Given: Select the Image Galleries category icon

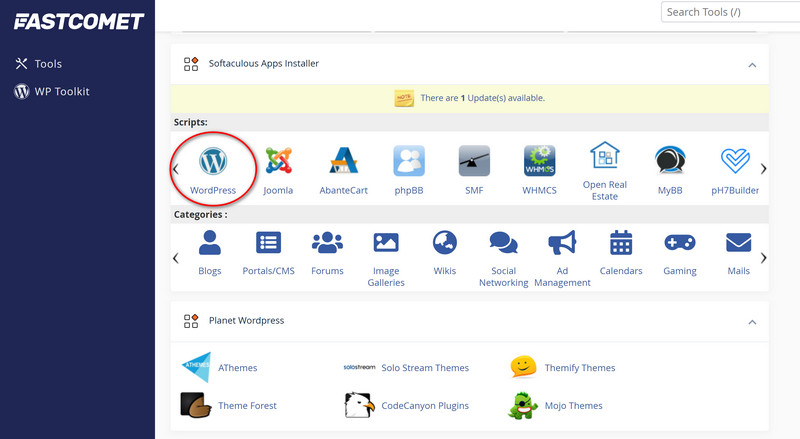Looking at the screenshot, I should [386, 242].
